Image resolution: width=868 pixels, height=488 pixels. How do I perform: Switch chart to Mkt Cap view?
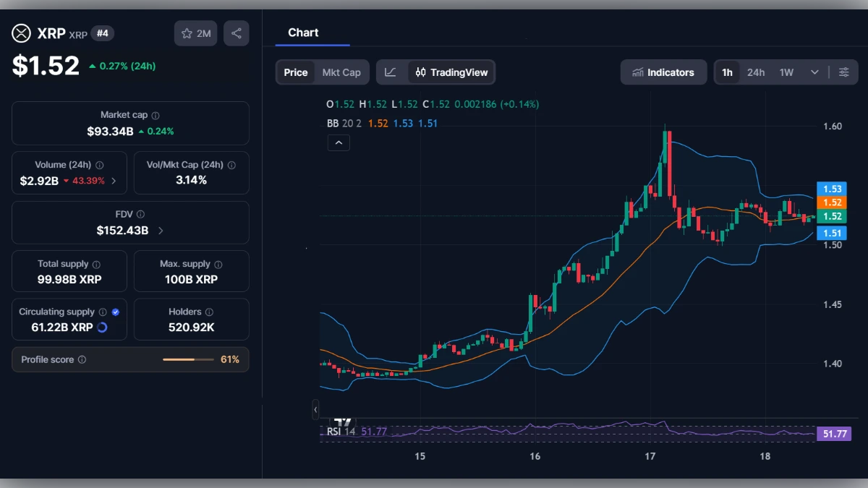(341, 72)
